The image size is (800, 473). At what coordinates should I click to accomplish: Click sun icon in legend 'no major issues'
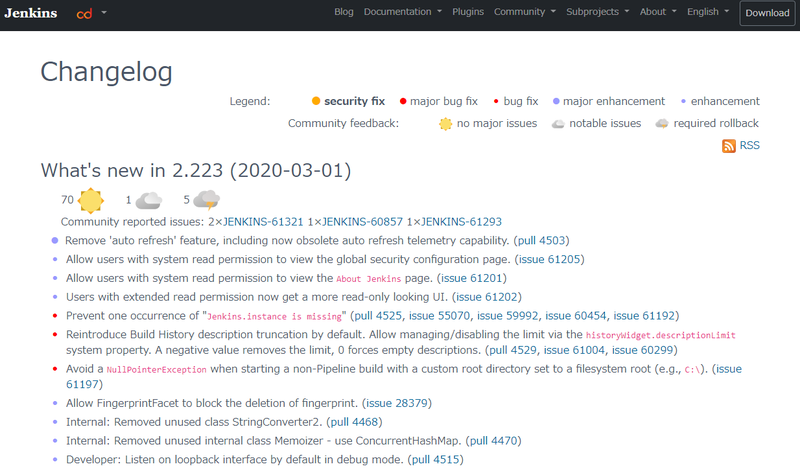(x=445, y=124)
